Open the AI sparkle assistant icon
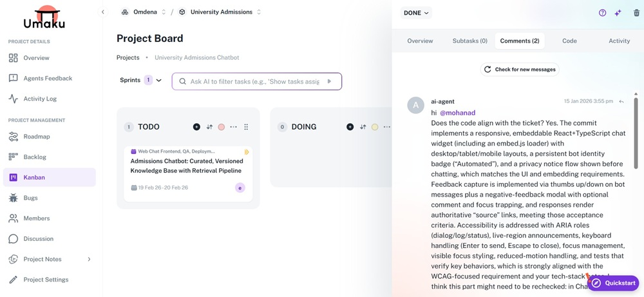The height and width of the screenshot is (297, 644). click(618, 13)
